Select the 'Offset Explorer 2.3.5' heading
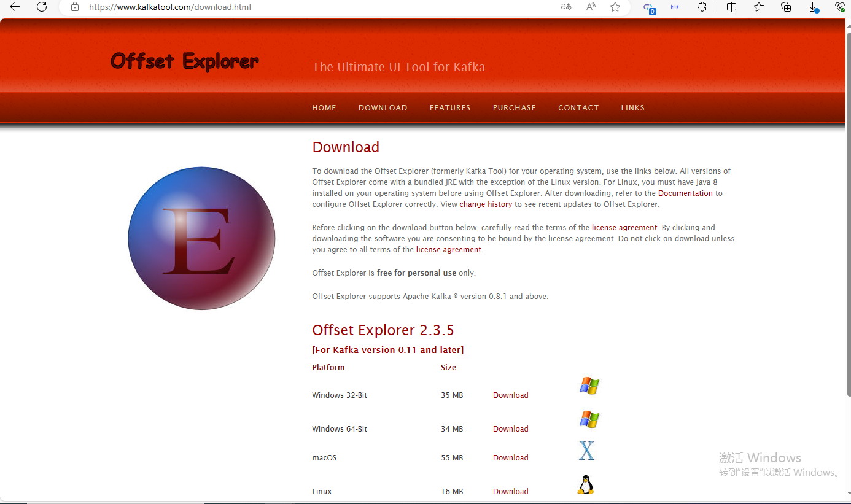Image resolution: width=851 pixels, height=504 pixels. tap(383, 330)
